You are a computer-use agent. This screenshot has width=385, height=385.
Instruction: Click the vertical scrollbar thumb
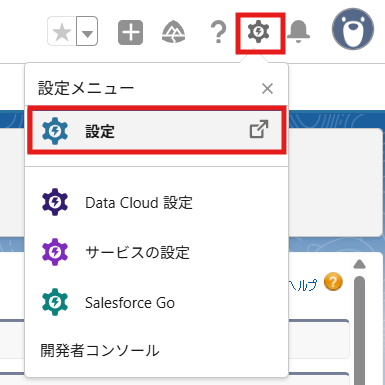359,330
